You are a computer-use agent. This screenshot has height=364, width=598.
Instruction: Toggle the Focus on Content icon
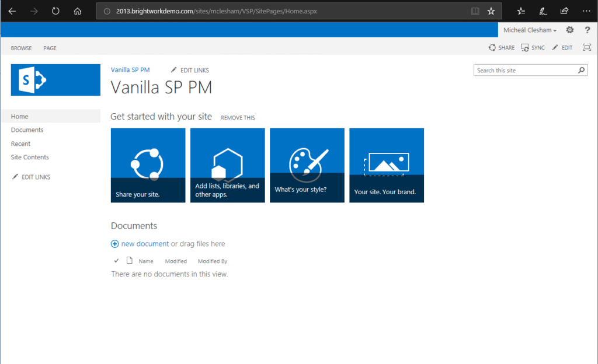[587, 48]
